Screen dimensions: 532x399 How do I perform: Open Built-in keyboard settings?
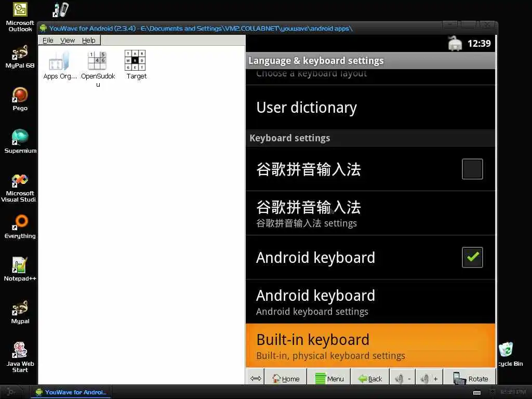click(x=370, y=345)
